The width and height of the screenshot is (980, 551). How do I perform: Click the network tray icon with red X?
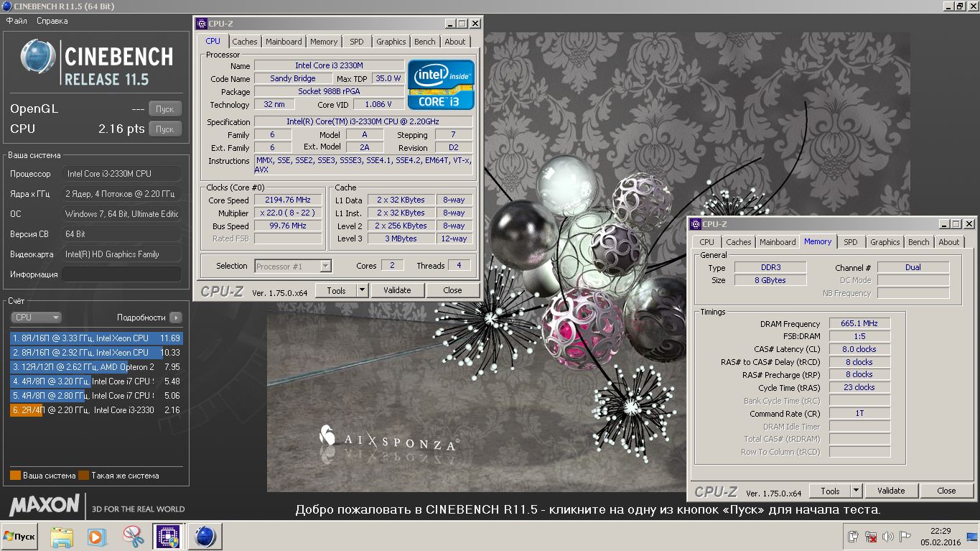pos(871,537)
